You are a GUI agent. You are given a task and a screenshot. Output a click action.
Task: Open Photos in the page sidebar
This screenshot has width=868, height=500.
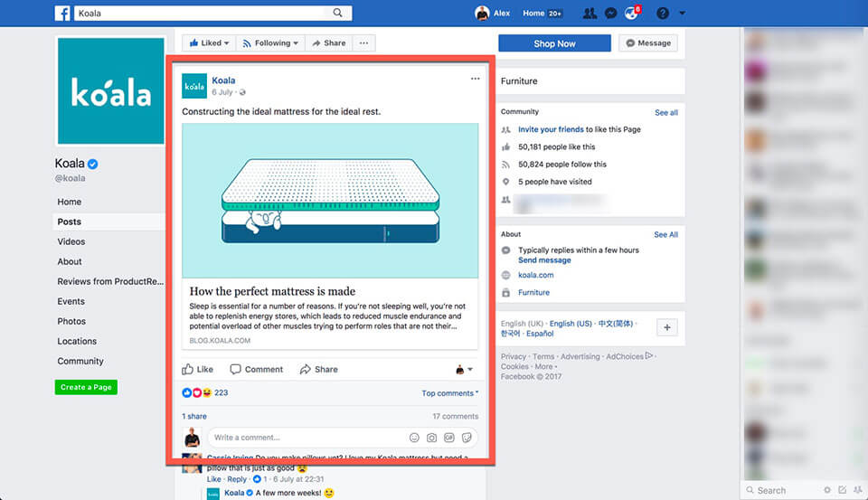71,322
